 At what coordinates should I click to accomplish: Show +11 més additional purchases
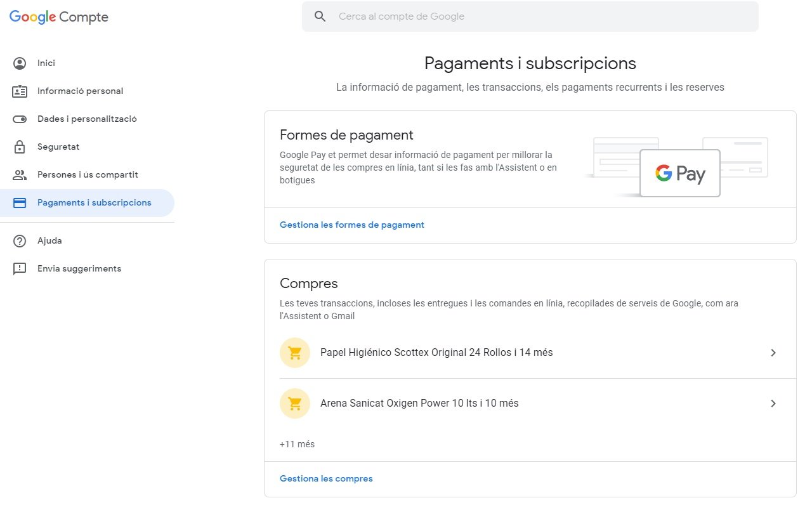tap(297, 444)
